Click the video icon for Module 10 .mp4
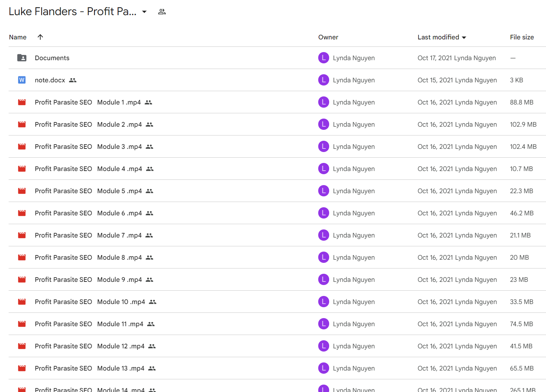Image resolution: width=546 pixels, height=392 pixels. (x=22, y=302)
